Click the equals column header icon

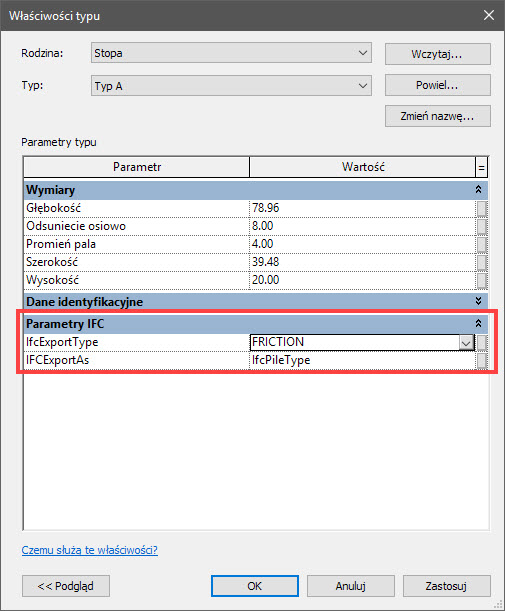[482, 168]
